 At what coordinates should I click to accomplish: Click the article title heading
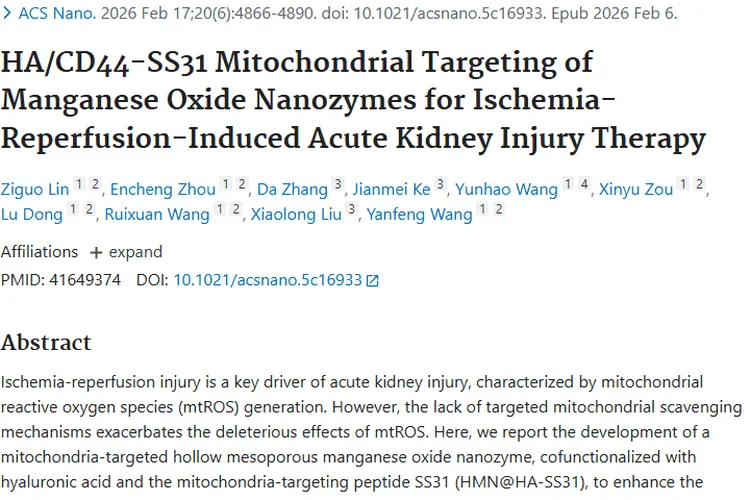(353, 99)
